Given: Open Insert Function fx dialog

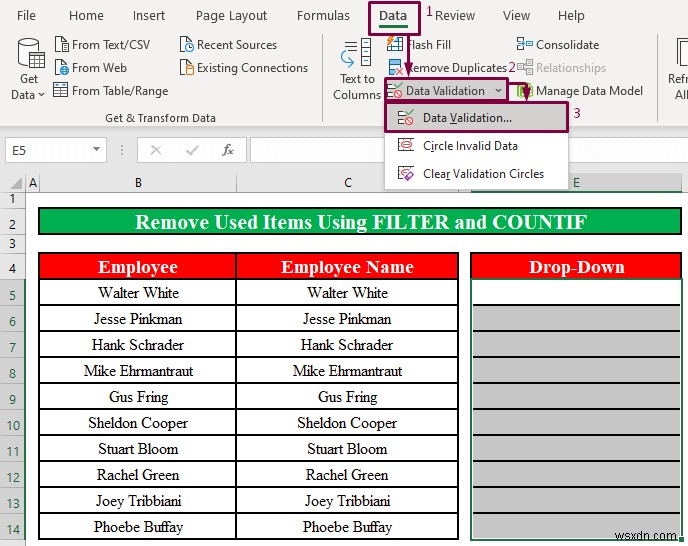Looking at the screenshot, I should (x=228, y=151).
